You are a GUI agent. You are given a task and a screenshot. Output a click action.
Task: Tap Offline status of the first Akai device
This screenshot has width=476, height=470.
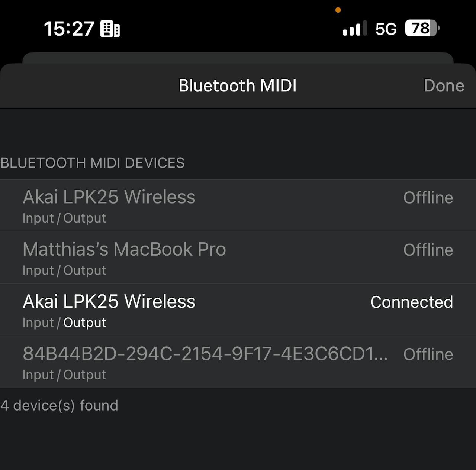pos(428,198)
